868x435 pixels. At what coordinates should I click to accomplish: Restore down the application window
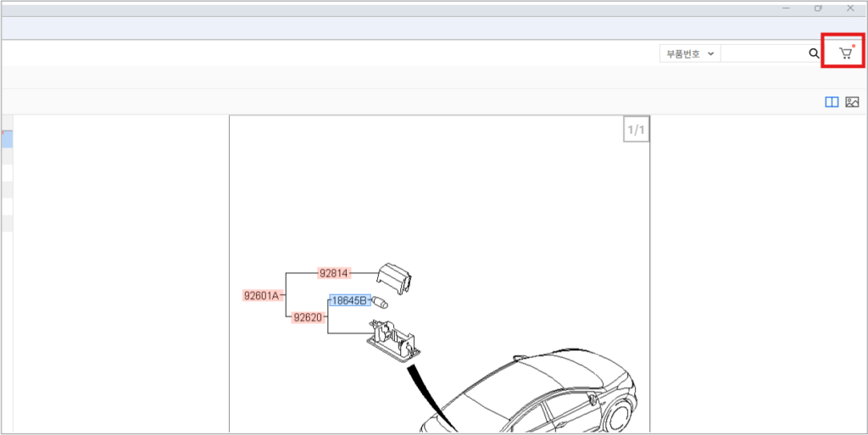click(818, 8)
